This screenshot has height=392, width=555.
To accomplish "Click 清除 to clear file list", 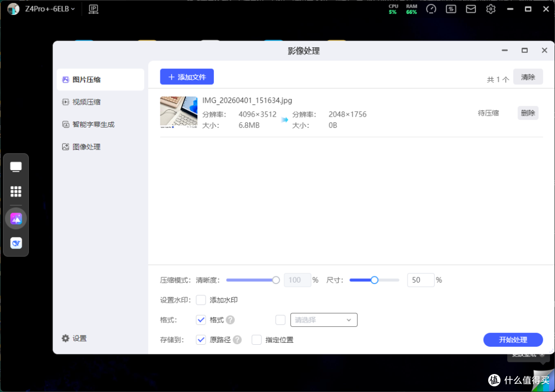I will 528,77.
